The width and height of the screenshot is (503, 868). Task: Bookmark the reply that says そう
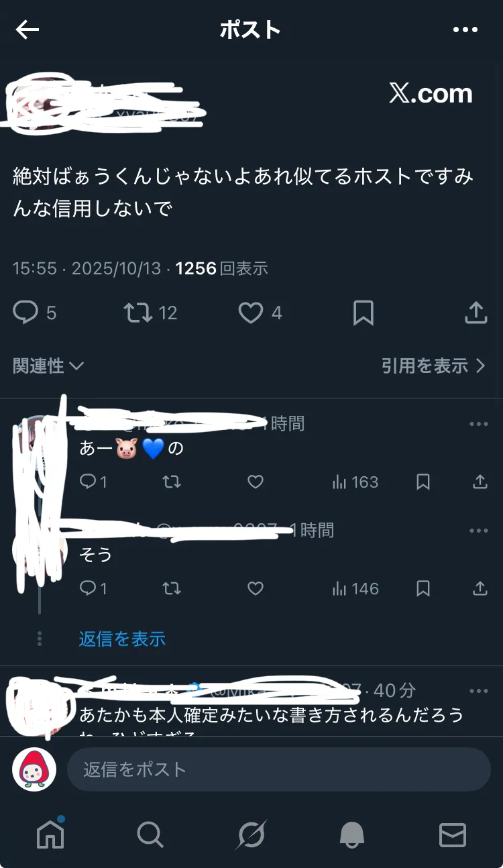click(x=423, y=588)
